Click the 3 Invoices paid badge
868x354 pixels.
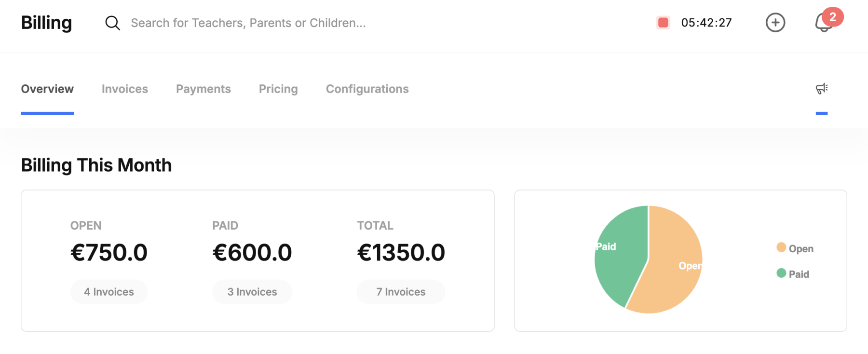point(252,292)
